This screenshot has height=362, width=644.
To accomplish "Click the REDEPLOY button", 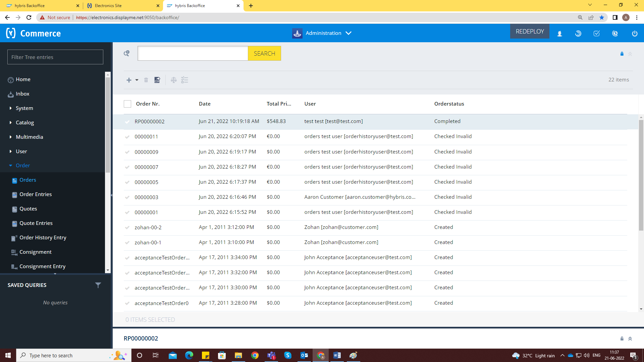I will (x=530, y=32).
